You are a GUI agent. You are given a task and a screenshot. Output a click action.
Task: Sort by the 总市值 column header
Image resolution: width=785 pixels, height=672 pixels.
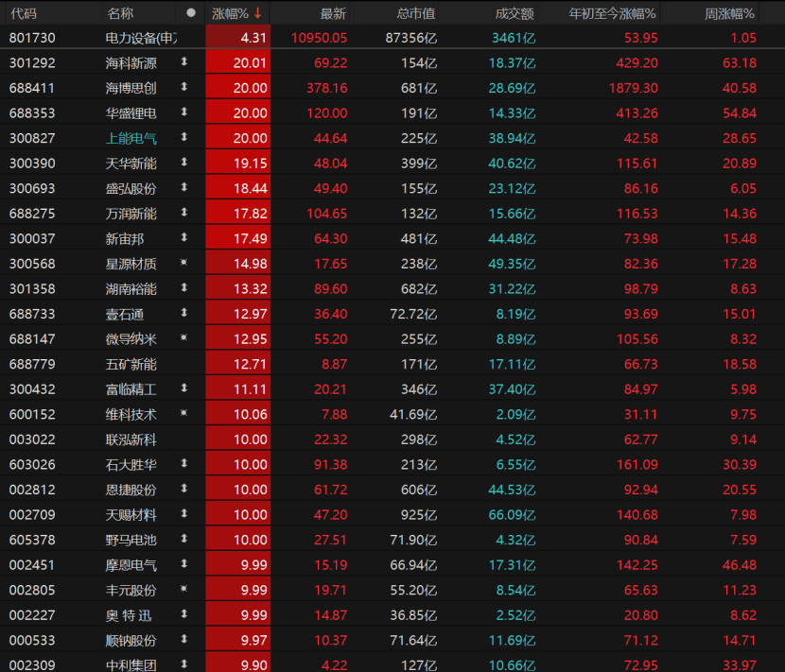coord(416,13)
